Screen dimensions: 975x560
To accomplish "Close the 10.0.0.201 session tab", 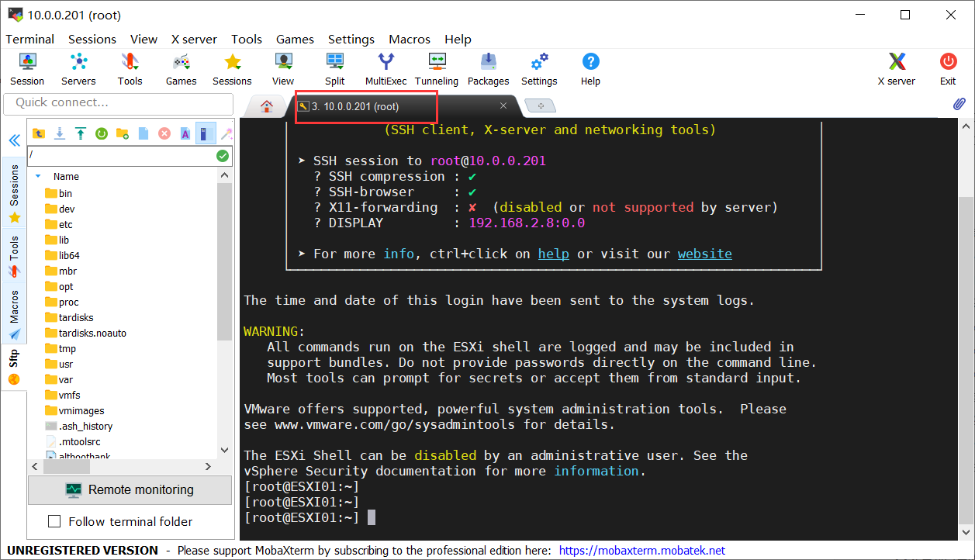I will [x=503, y=105].
